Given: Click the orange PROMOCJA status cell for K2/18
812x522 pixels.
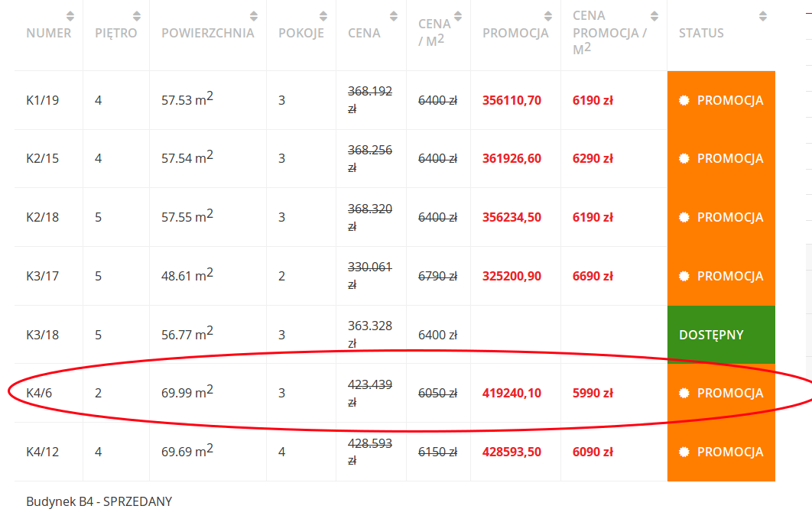Looking at the screenshot, I should [720, 217].
